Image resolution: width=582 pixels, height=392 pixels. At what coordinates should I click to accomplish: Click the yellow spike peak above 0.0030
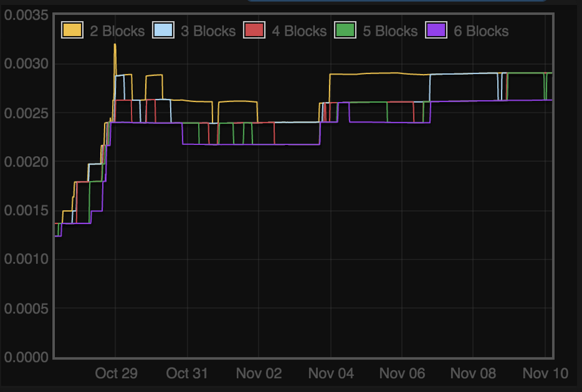click(x=115, y=44)
